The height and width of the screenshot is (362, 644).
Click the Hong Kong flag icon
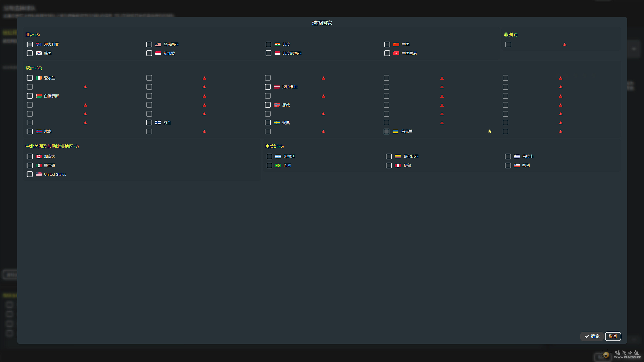tap(396, 53)
